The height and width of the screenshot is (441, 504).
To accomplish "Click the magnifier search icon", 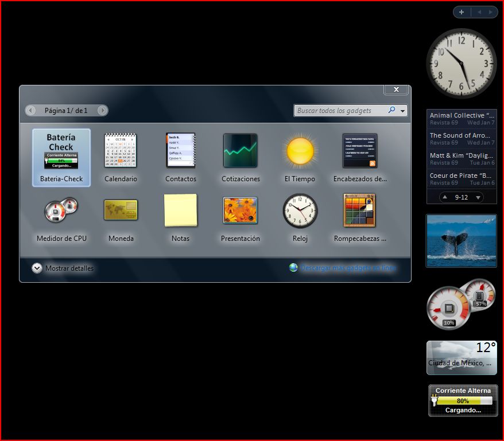I will coord(391,110).
